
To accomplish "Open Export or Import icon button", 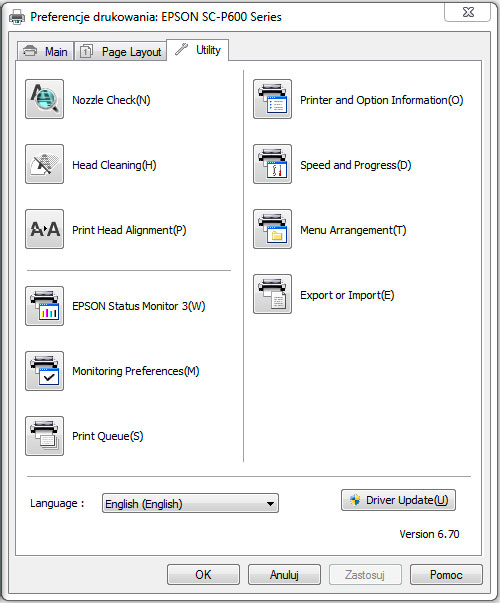I will pyautogui.click(x=272, y=294).
